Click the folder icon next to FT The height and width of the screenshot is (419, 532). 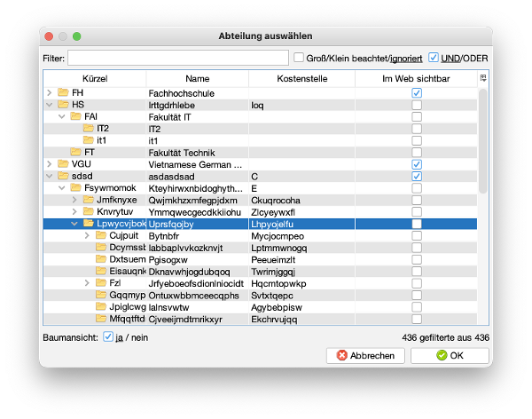click(x=75, y=153)
